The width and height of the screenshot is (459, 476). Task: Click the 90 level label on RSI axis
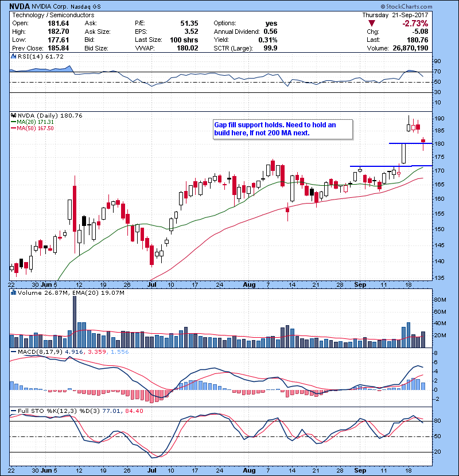pos(437,61)
